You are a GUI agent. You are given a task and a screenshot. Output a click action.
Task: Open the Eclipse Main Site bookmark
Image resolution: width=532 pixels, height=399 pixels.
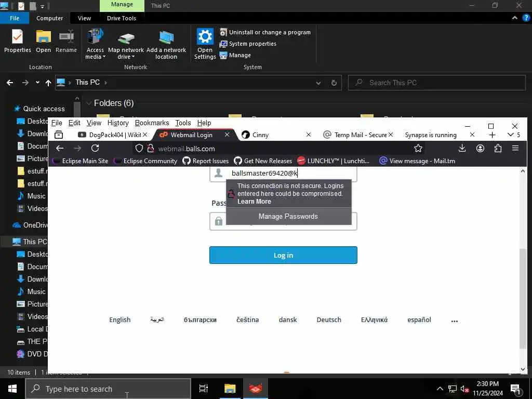(x=81, y=161)
